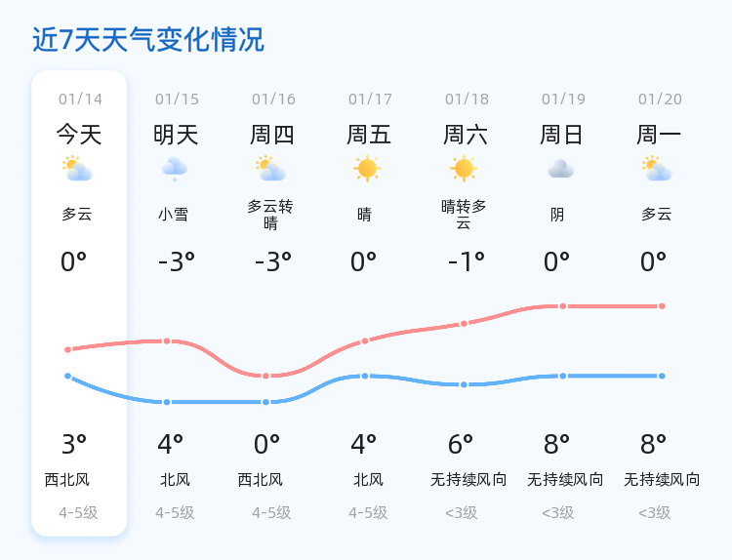Click the 01/17 date label
The height and width of the screenshot is (560, 732).
pyautogui.click(x=370, y=99)
